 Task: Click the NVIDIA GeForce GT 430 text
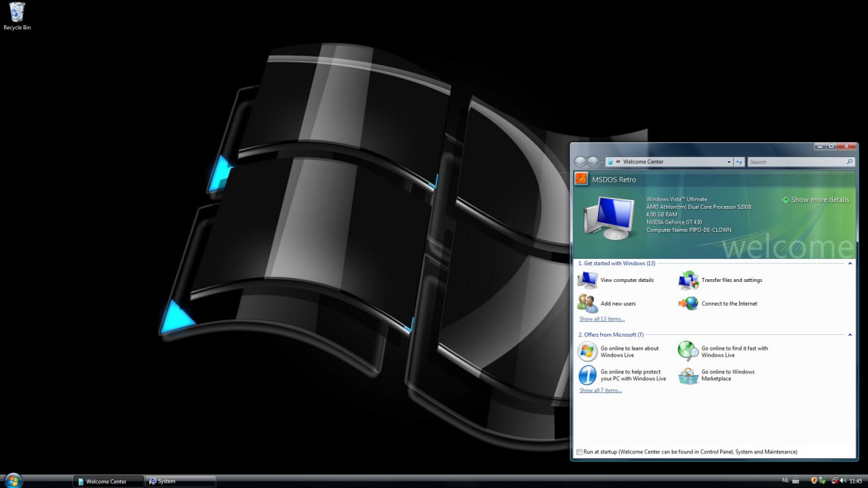[673, 222]
